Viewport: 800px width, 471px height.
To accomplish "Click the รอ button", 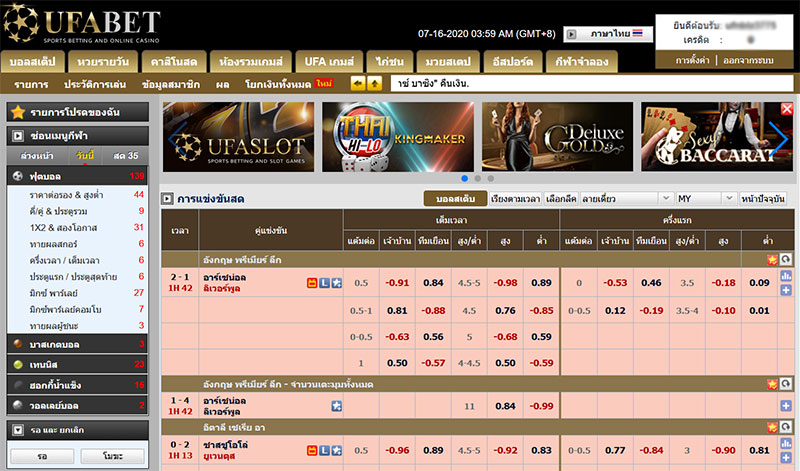I will coord(42,456).
